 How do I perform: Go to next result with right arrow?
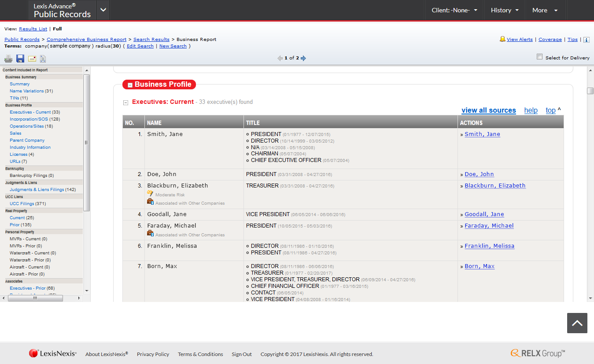(303, 58)
